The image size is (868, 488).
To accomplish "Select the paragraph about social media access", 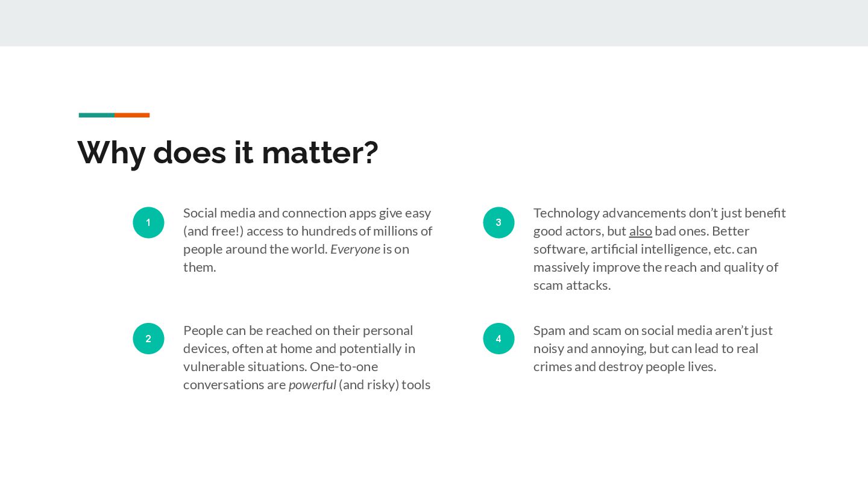I will pyautogui.click(x=308, y=240).
